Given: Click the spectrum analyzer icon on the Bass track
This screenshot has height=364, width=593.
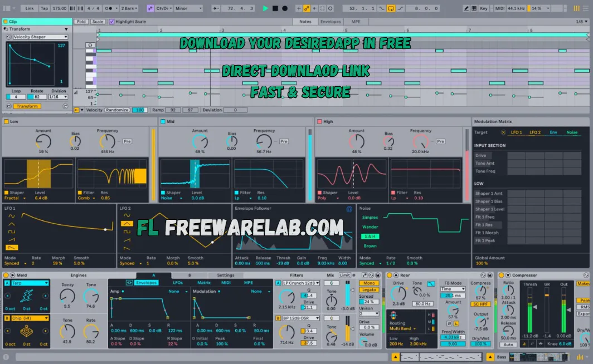Looking at the screenshot, I should (580, 357).
